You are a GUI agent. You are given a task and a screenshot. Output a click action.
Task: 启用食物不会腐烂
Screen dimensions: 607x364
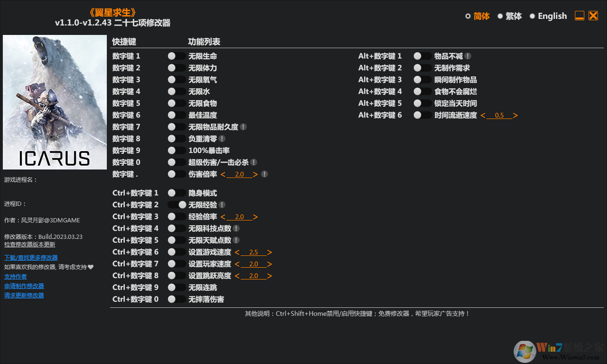click(422, 91)
